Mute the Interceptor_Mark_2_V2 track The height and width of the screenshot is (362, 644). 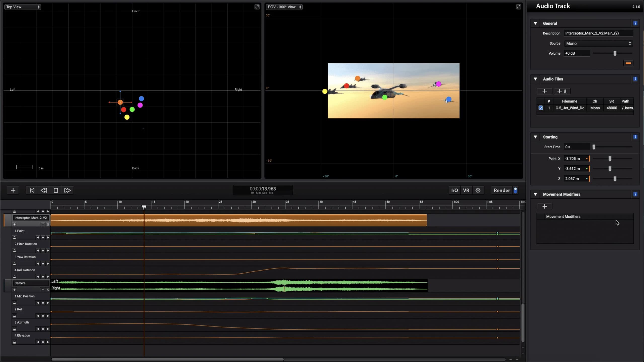(43, 224)
